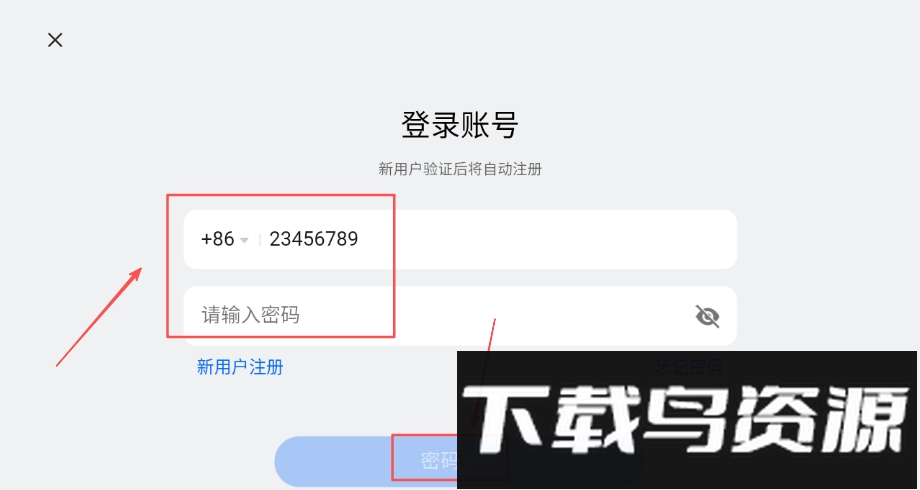Click the 下载与资源 watermark banner

[x=686, y=420]
